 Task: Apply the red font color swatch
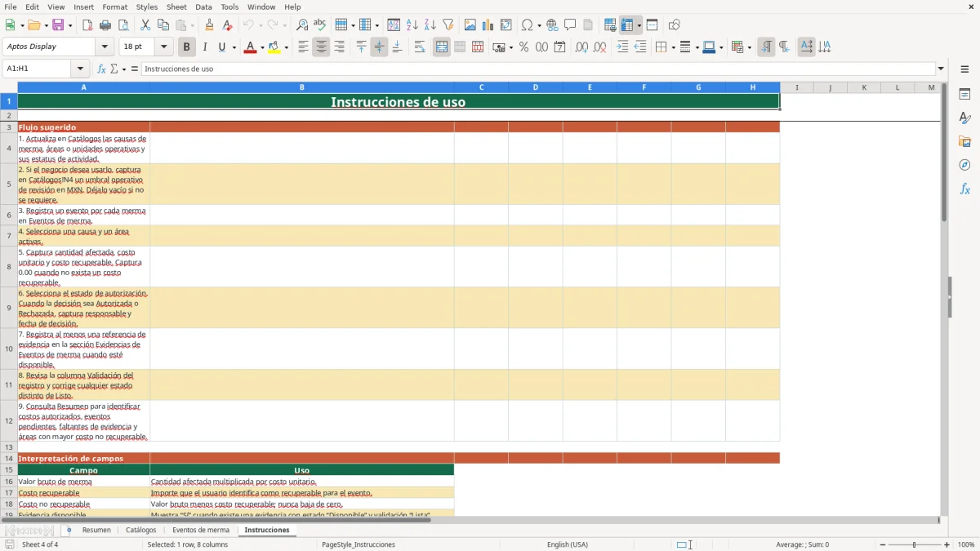click(x=250, y=47)
